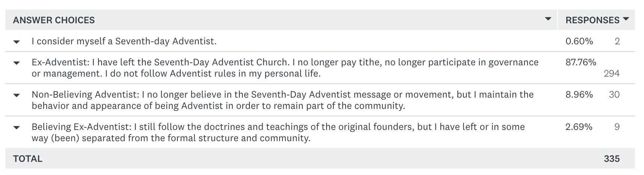Expand the Non-Believing Adventist row caret
The height and width of the screenshot is (175, 644).
tap(17, 95)
